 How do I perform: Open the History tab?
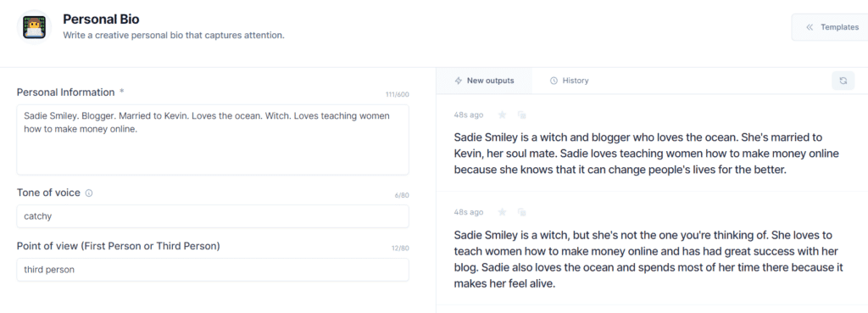tap(569, 81)
